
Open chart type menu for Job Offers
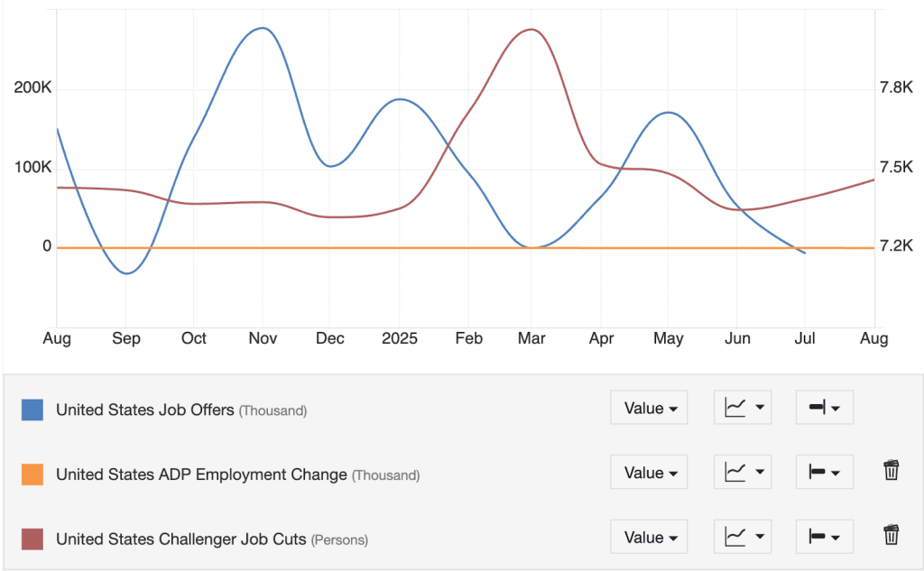[x=743, y=408]
